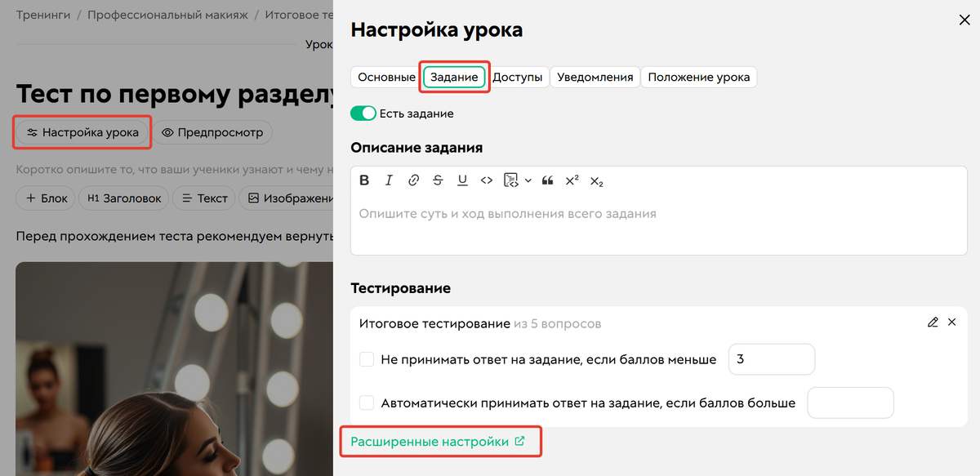Close the Настройка урока panel
This screenshot has height=476, width=980.
(964, 20)
